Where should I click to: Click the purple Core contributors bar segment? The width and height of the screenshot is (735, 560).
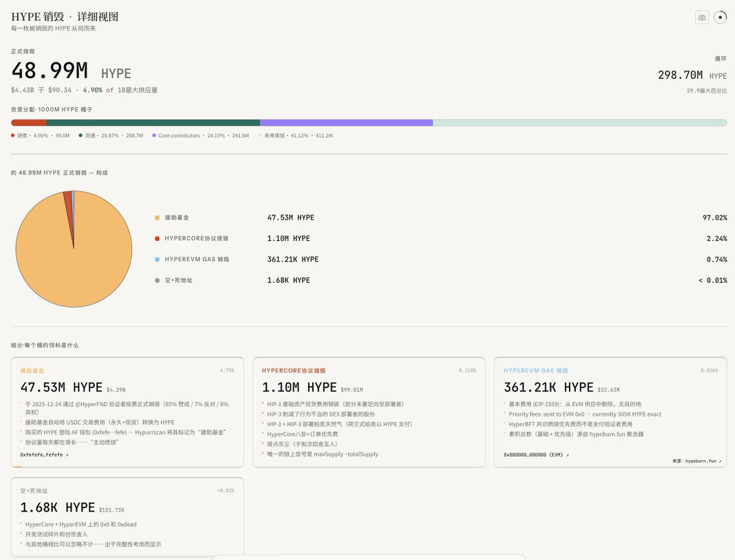click(347, 123)
